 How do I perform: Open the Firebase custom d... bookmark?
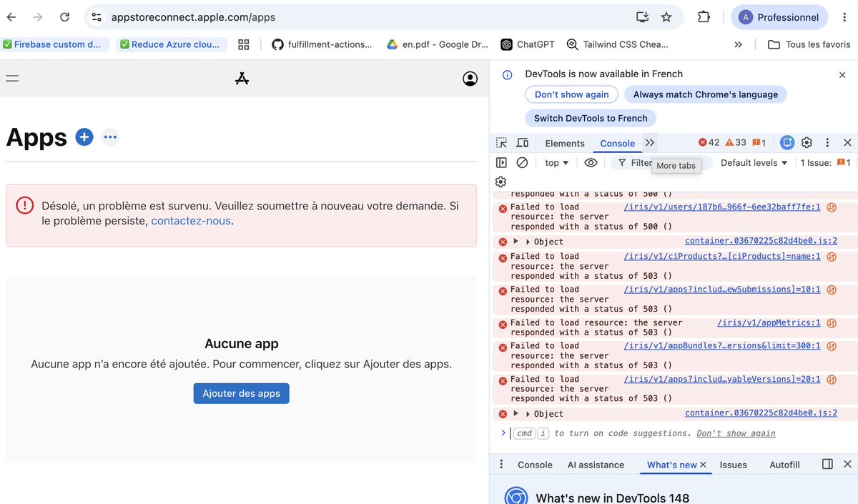(55, 44)
